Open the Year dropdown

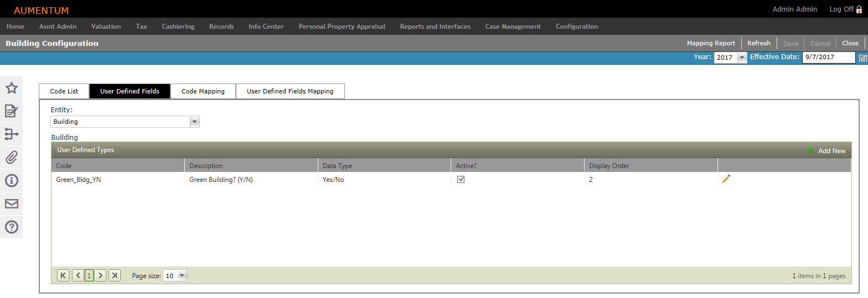[x=742, y=57]
